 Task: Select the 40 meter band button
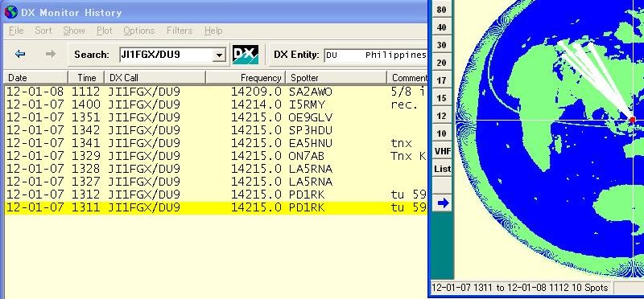pos(442,27)
